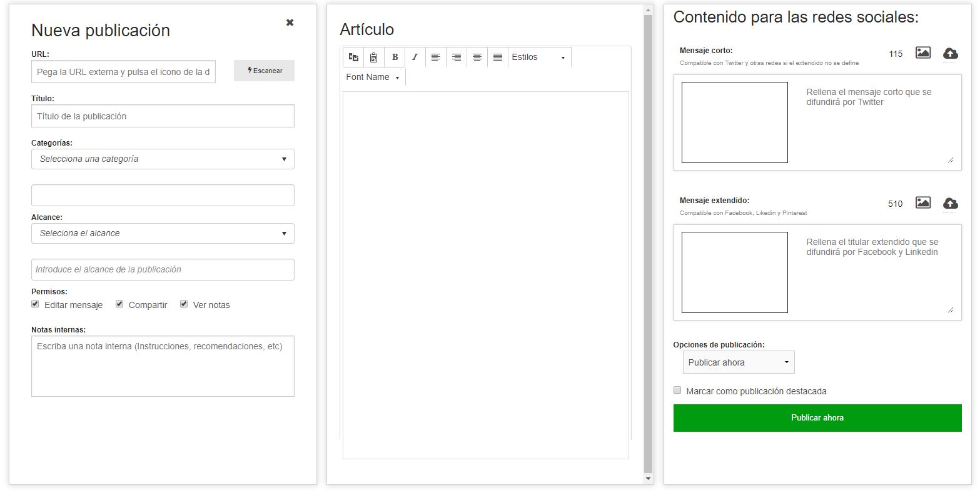This screenshot has height=493, width=980.
Task: Align article text to the left
Action: tap(436, 57)
